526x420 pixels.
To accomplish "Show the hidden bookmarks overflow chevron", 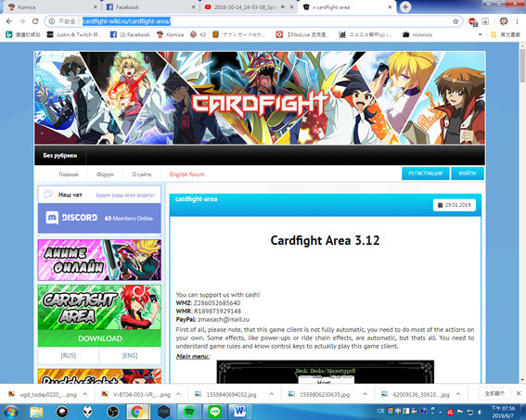I will (481, 34).
